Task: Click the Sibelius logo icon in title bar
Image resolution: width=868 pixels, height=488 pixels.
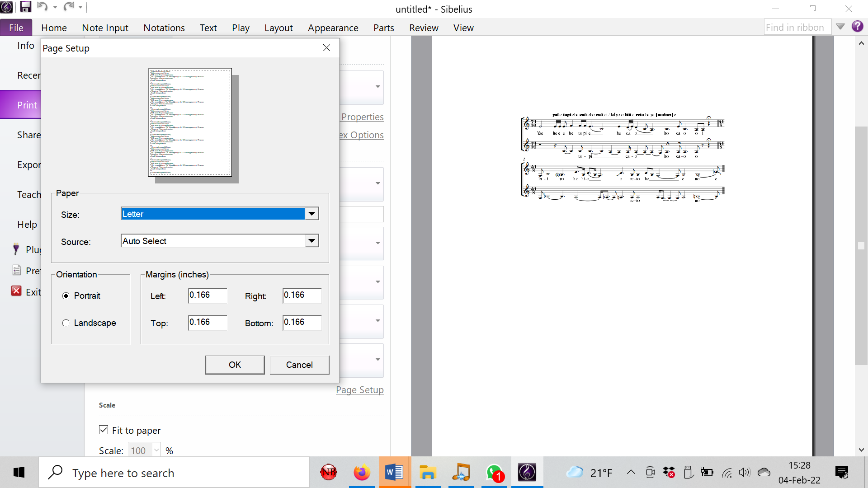Action: point(7,7)
